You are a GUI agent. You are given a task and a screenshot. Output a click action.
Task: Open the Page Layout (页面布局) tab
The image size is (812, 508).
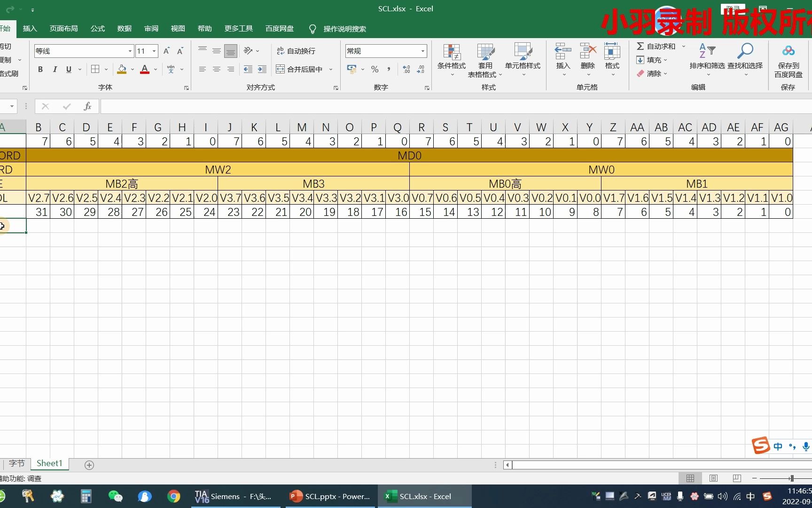63,29
